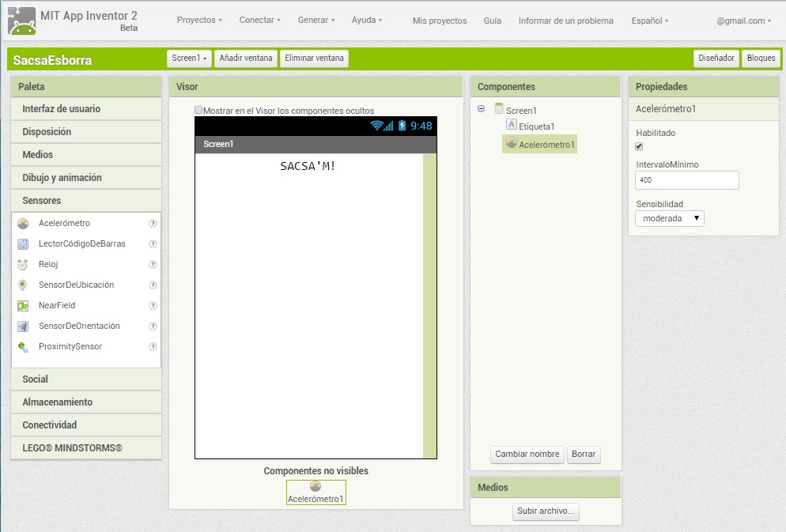
Task: Open the Sensibilidad dropdown
Action: (x=669, y=218)
